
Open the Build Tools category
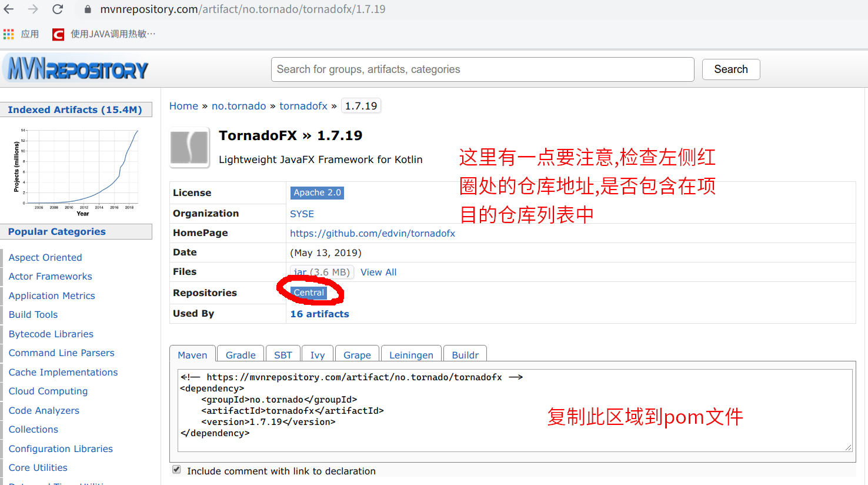(x=33, y=314)
